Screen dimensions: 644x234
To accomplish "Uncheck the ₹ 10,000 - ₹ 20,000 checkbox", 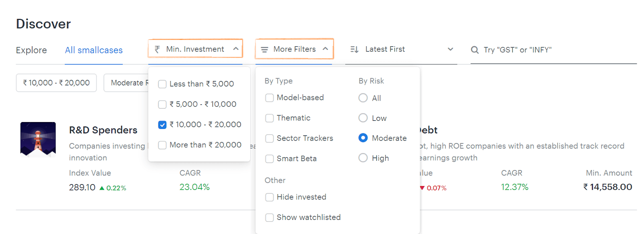I will click(162, 125).
